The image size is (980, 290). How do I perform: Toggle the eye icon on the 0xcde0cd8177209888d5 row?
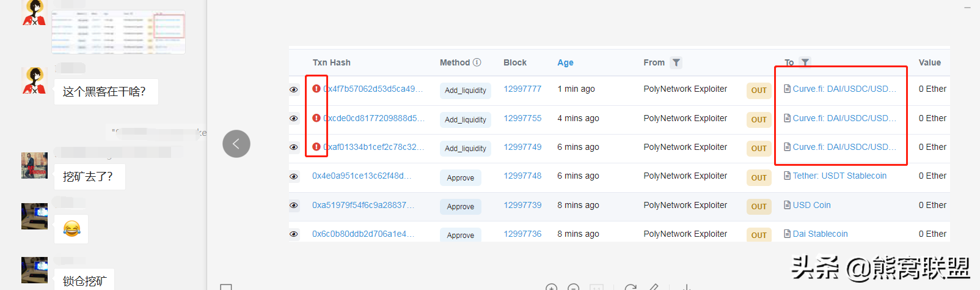tap(294, 119)
